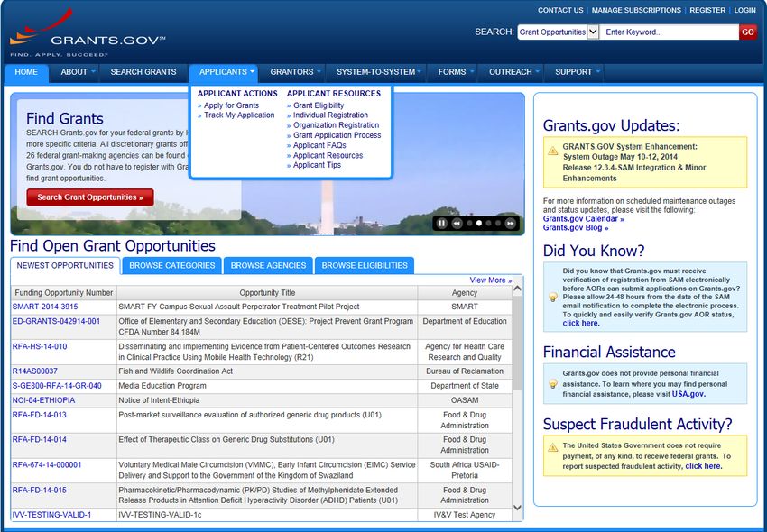The image size is (767, 532).
Task: Open opportunity NOI-04-ETHIOPIA
Action: [x=43, y=400]
